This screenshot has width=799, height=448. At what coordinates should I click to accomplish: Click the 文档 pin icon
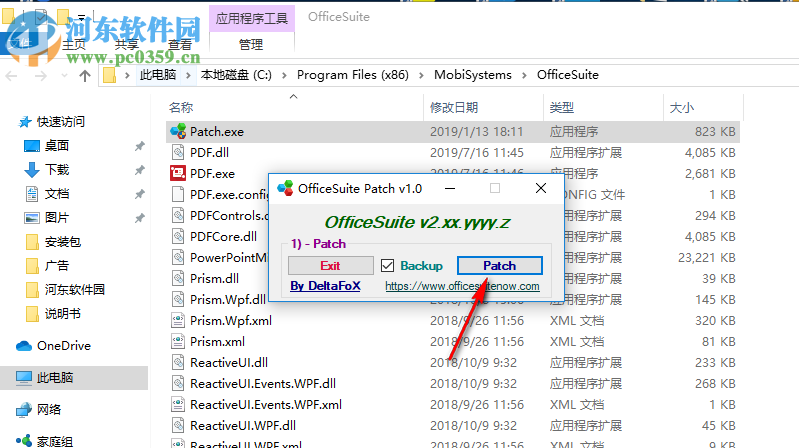(x=139, y=194)
